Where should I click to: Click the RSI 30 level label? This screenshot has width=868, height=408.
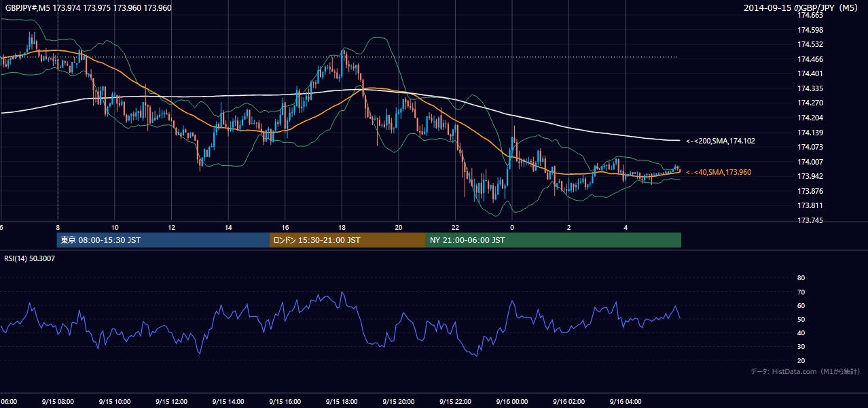801,347
